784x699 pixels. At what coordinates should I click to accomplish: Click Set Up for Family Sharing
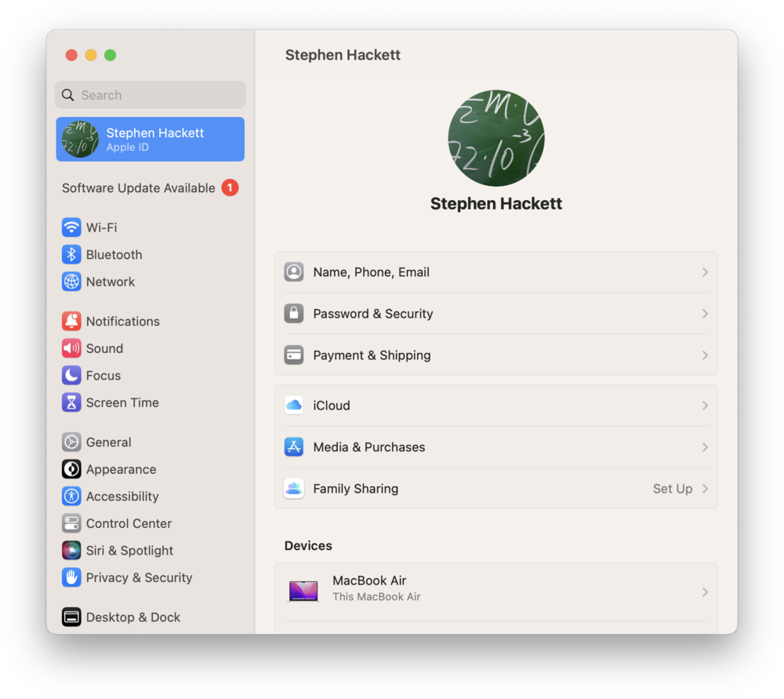pyautogui.click(x=673, y=488)
